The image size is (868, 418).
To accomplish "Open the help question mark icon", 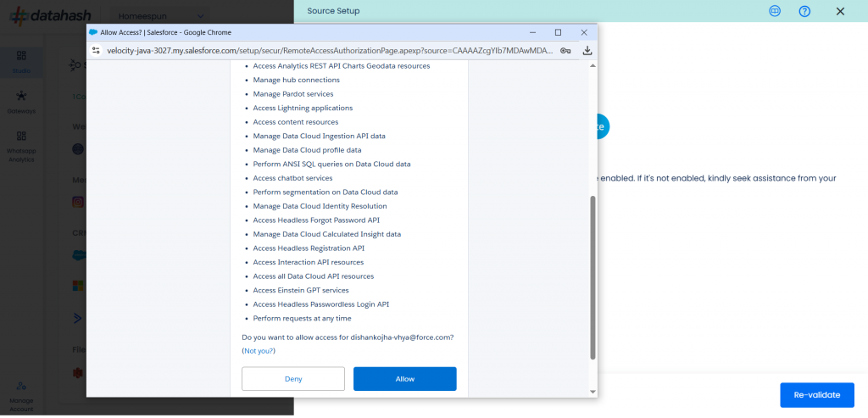I will 805,11.
